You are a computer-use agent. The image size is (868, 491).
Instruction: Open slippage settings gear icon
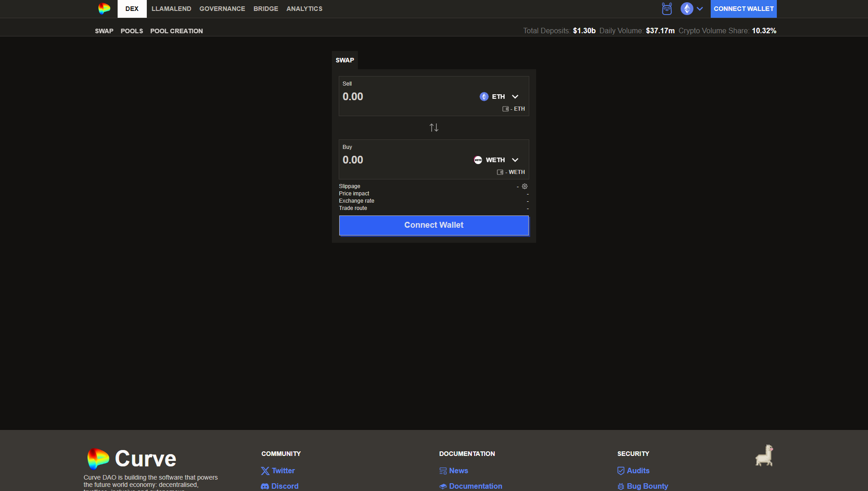pyautogui.click(x=525, y=186)
